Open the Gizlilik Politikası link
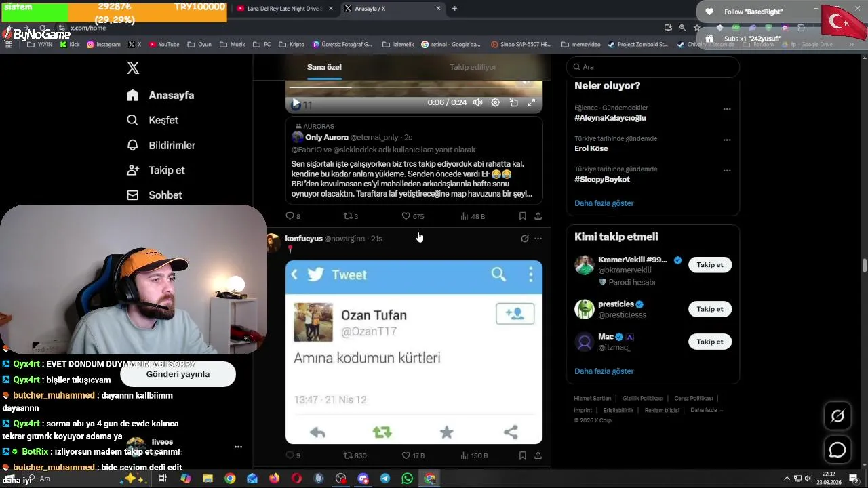The width and height of the screenshot is (868, 488). point(643,399)
